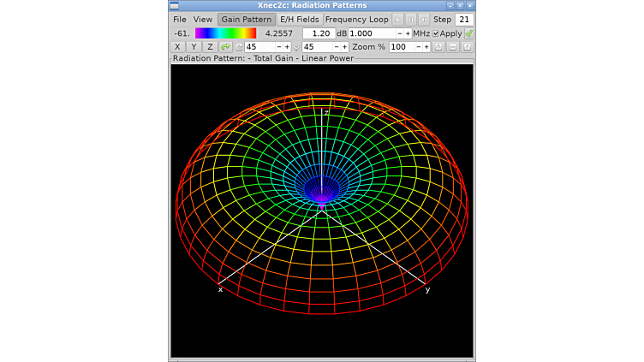
Task: Click the tilt icon before second 45 field
Action: 296,47
